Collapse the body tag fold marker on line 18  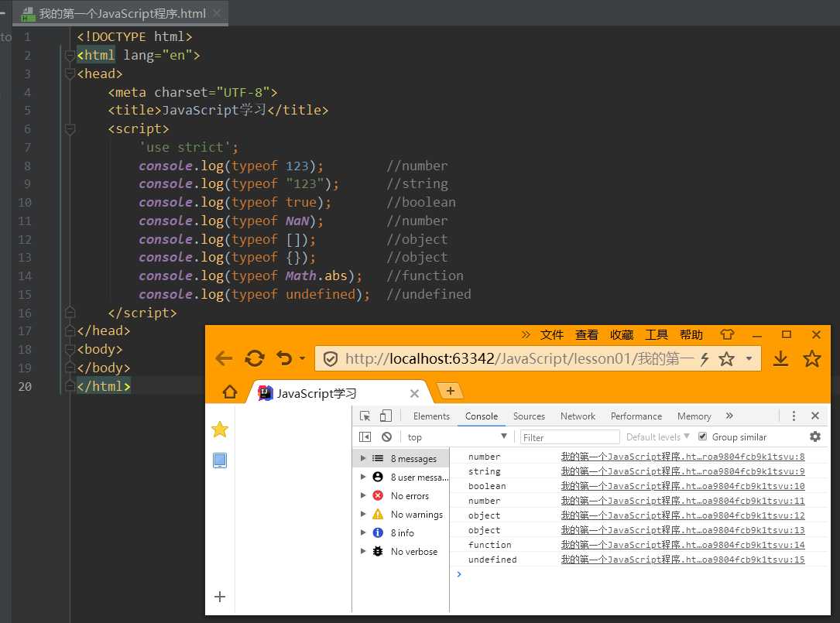[x=70, y=349]
